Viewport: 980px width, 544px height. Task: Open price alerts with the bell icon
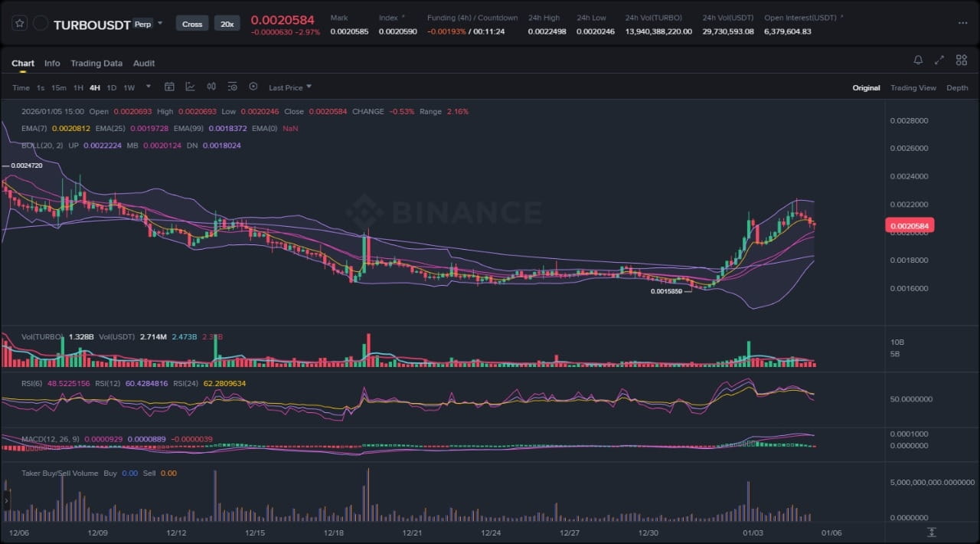point(918,61)
